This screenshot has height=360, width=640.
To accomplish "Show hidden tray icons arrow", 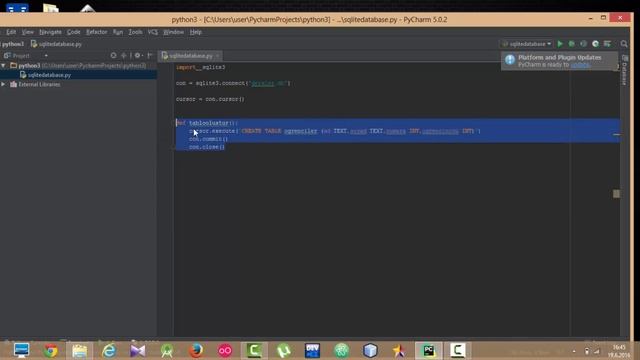I will click(574, 351).
